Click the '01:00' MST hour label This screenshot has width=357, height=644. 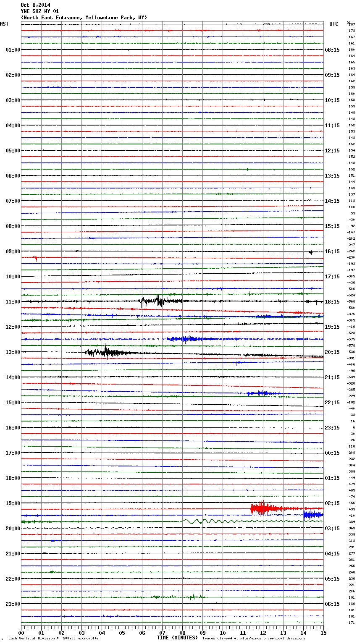point(13,50)
